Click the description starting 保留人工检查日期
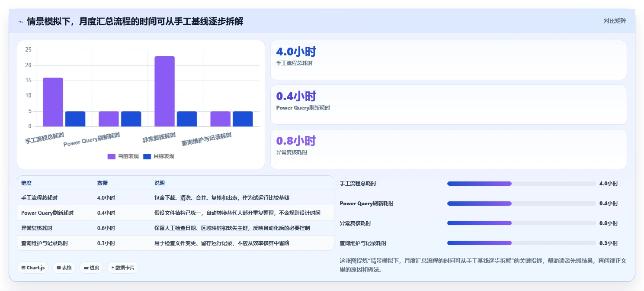Viewport: 644px width, 291px height. tap(232, 228)
